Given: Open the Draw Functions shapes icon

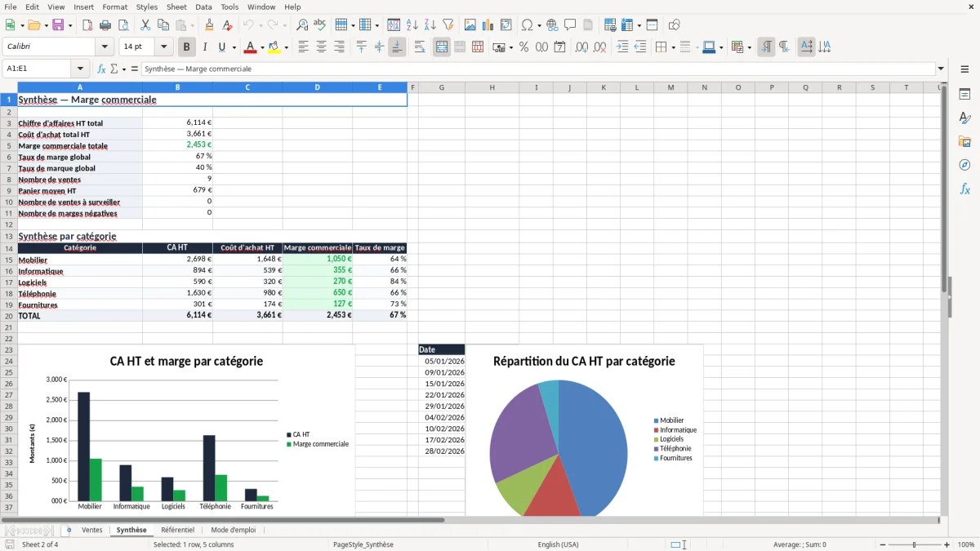Looking at the screenshot, I should pos(675,25).
